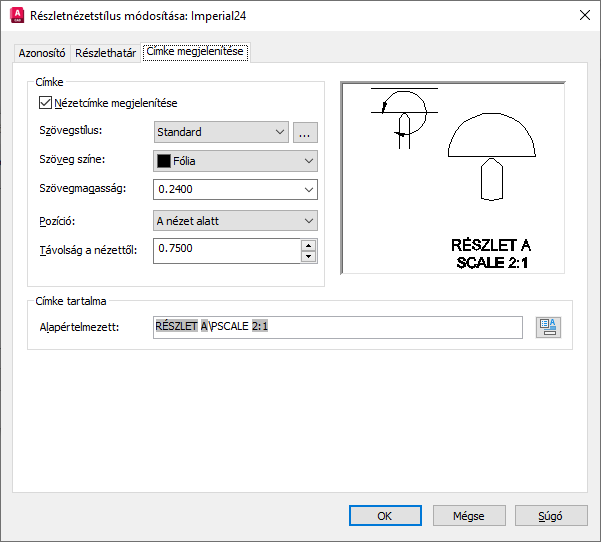
Task: Increase Távolság a nézettől with up arrow
Action: tap(309, 245)
